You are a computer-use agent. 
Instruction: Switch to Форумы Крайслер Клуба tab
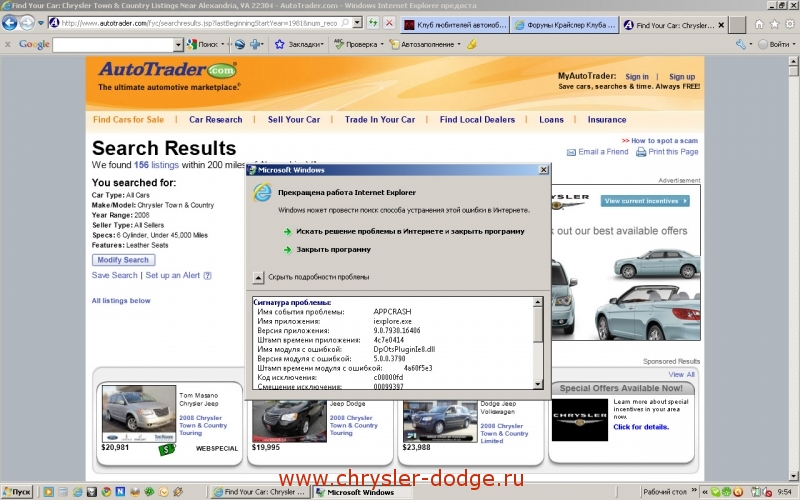(x=565, y=24)
